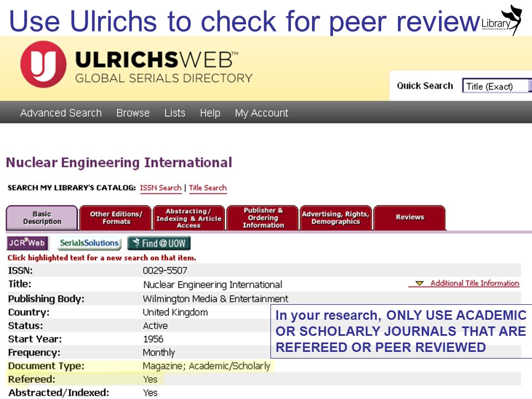Open the Advanced Search menu
Viewport: 532px width, 399px height.
pos(61,112)
